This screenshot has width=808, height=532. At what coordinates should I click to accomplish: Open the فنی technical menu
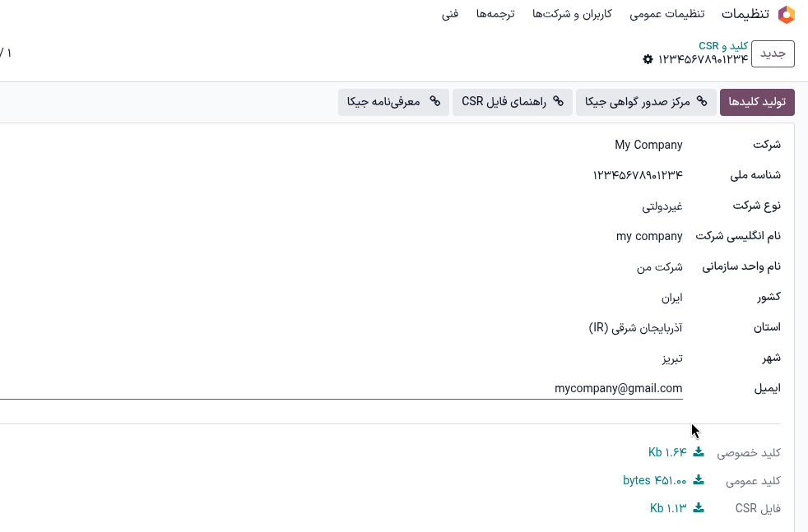click(x=451, y=14)
